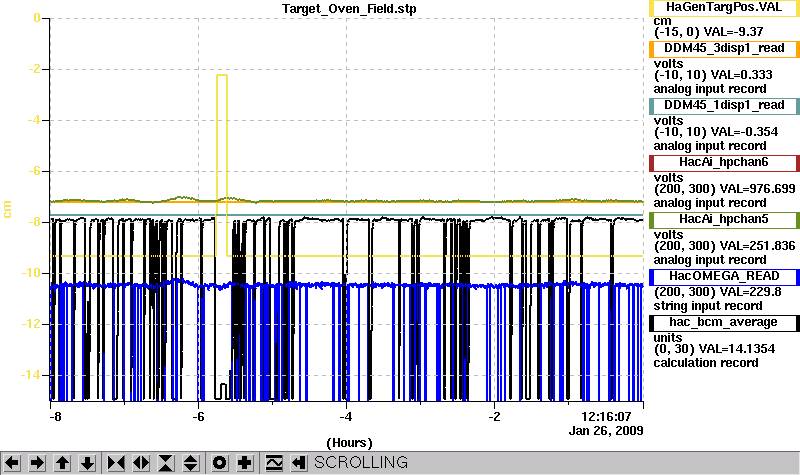Click the SCROLLING status label
The width and height of the screenshot is (800, 475).
coord(361,462)
